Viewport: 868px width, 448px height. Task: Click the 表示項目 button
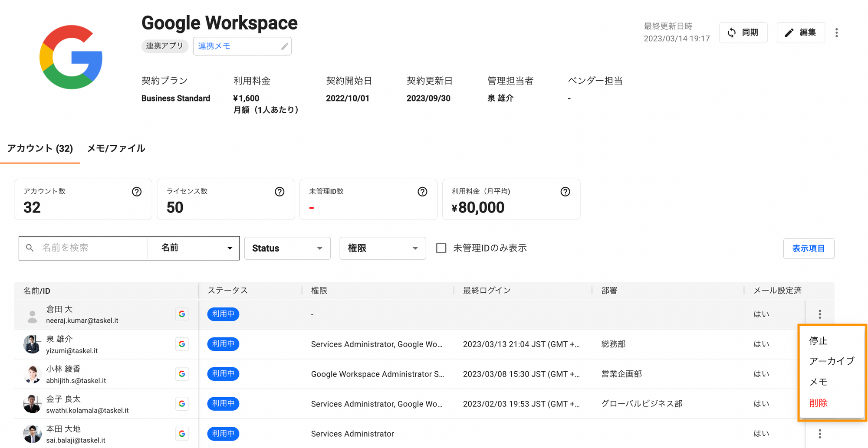(x=809, y=249)
